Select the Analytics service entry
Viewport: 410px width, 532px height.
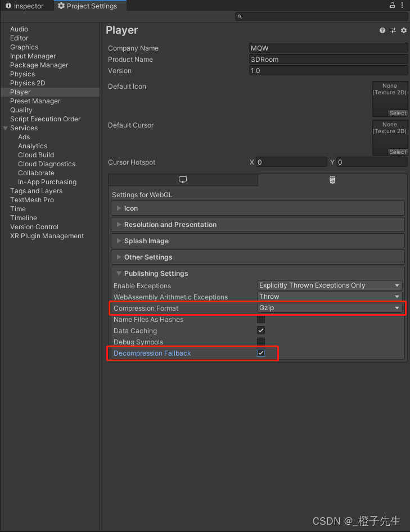pyautogui.click(x=33, y=146)
